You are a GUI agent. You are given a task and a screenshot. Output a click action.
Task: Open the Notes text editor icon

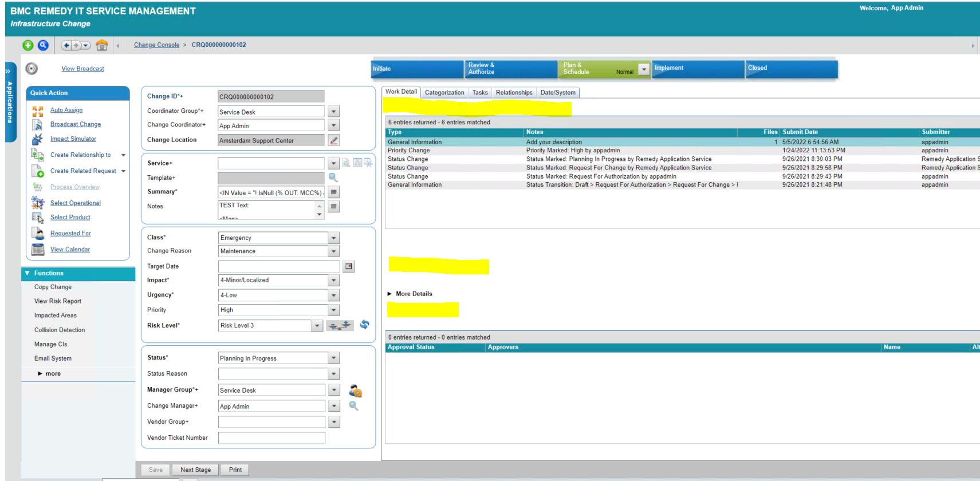pos(333,206)
